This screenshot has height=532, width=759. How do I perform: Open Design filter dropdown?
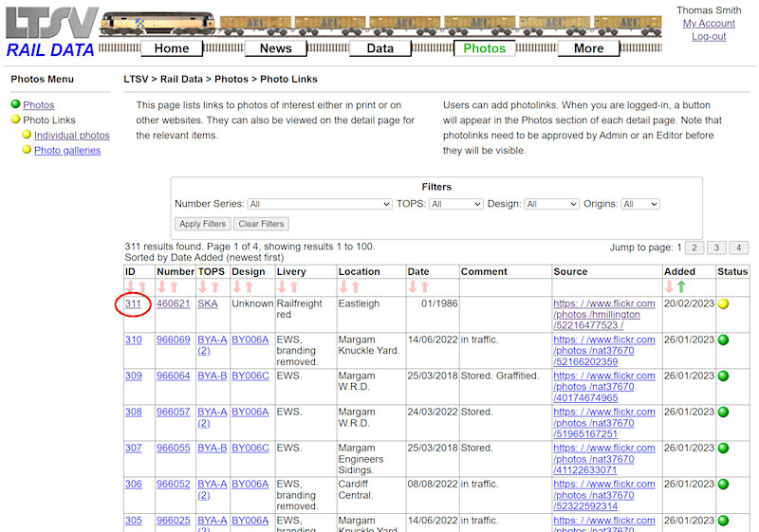pyautogui.click(x=551, y=204)
